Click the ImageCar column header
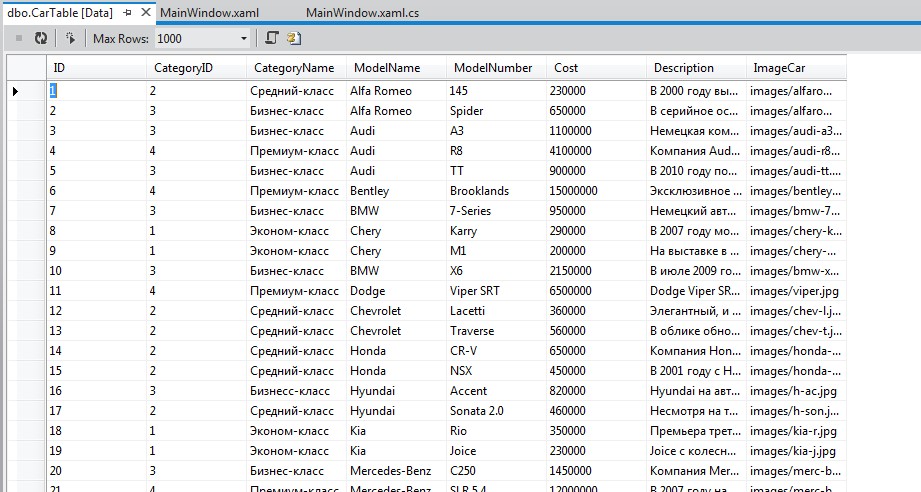This screenshot has height=492, width=921. tap(796, 68)
